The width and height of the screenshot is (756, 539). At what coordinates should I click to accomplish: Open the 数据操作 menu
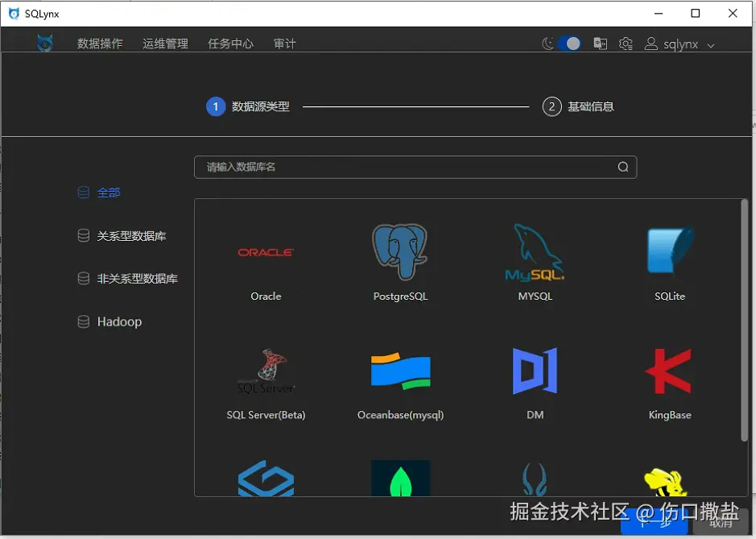[x=100, y=44]
